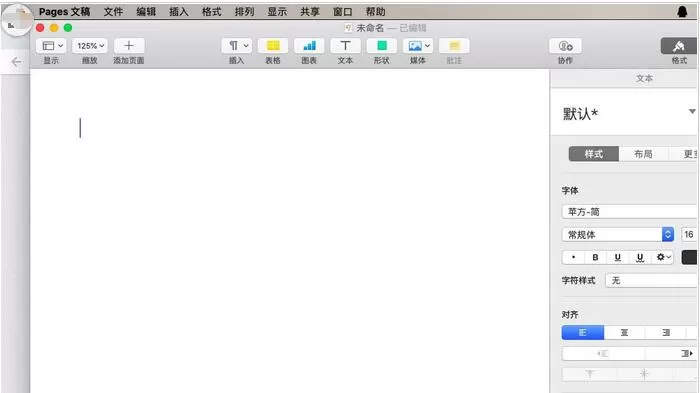Open the 显示 menu in menu bar
This screenshot has width=700, height=393.
(x=277, y=12)
